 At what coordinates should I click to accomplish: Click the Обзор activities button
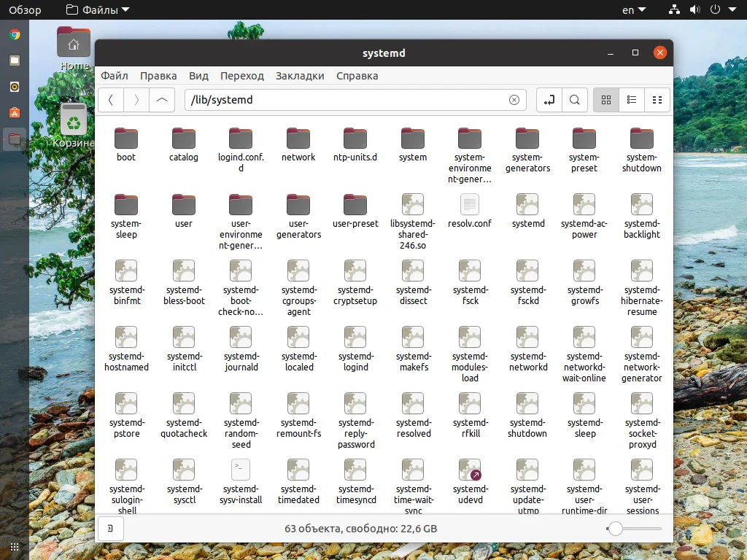coord(25,10)
